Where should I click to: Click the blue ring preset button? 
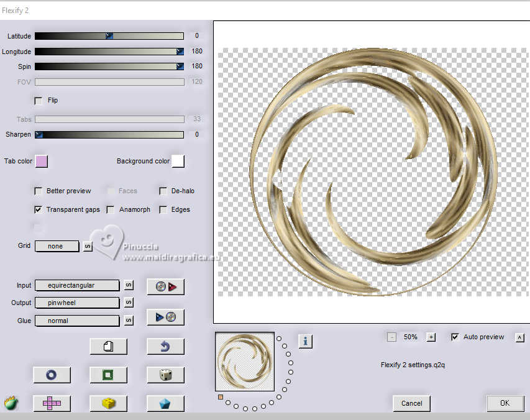(52, 375)
